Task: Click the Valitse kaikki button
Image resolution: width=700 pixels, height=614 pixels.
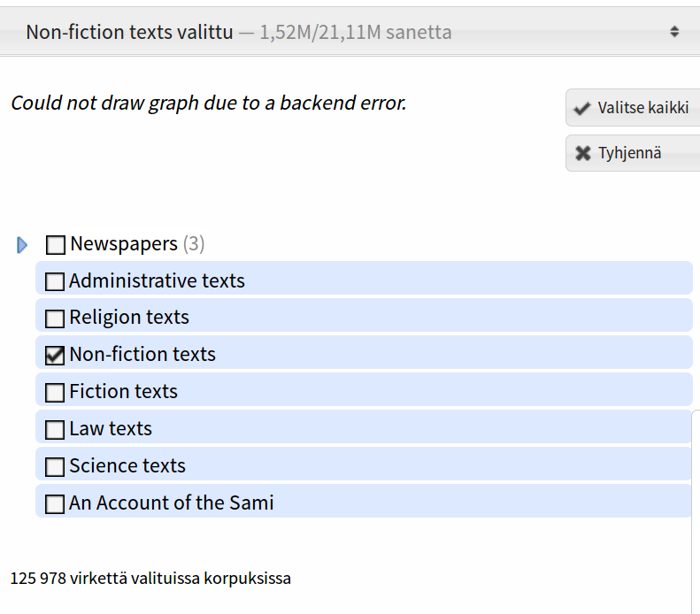Action: [x=633, y=108]
